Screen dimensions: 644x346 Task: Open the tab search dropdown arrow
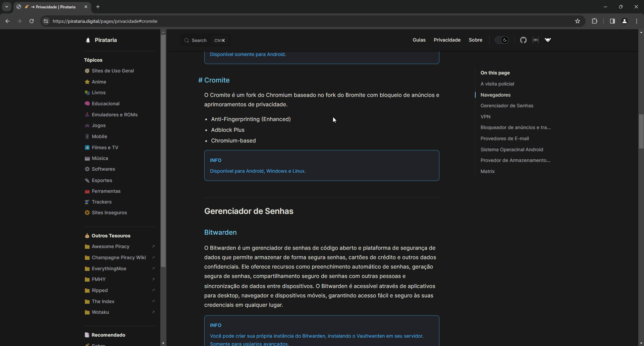coord(7,7)
